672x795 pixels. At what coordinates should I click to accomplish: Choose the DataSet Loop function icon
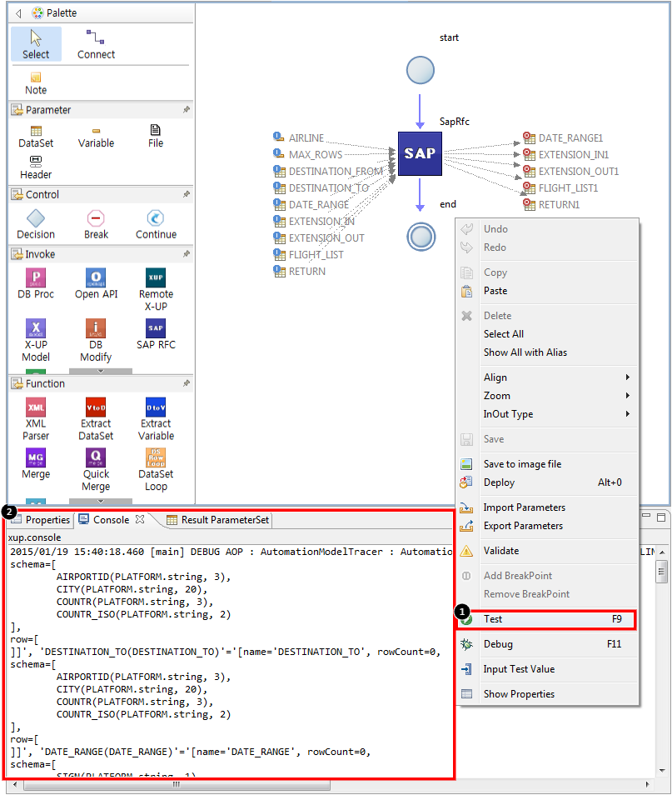(156, 469)
